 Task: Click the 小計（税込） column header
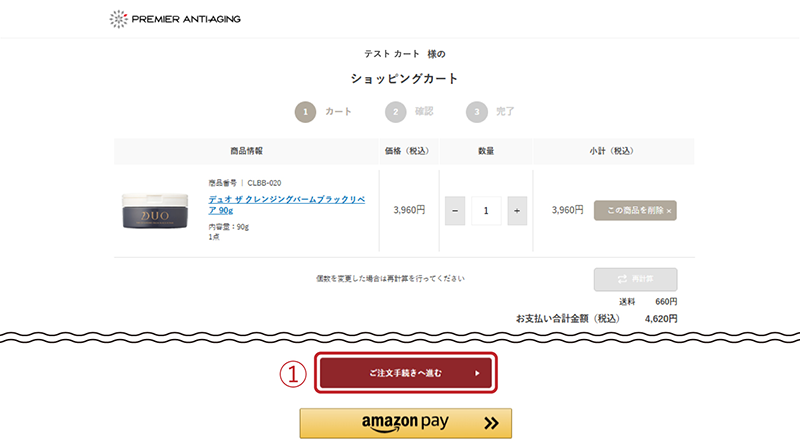pyautogui.click(x=611, y=151)
